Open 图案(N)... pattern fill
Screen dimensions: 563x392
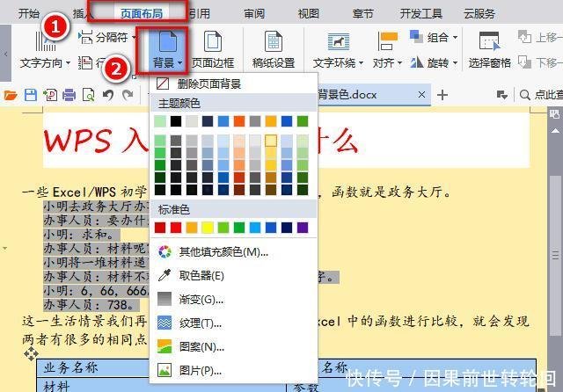point(233,347)
